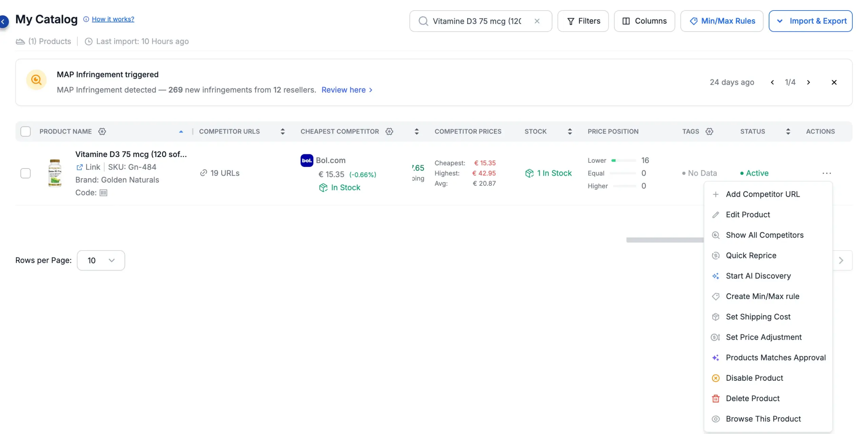
Task: Sort by Status column arrows
Action: [x=788, y=131]
